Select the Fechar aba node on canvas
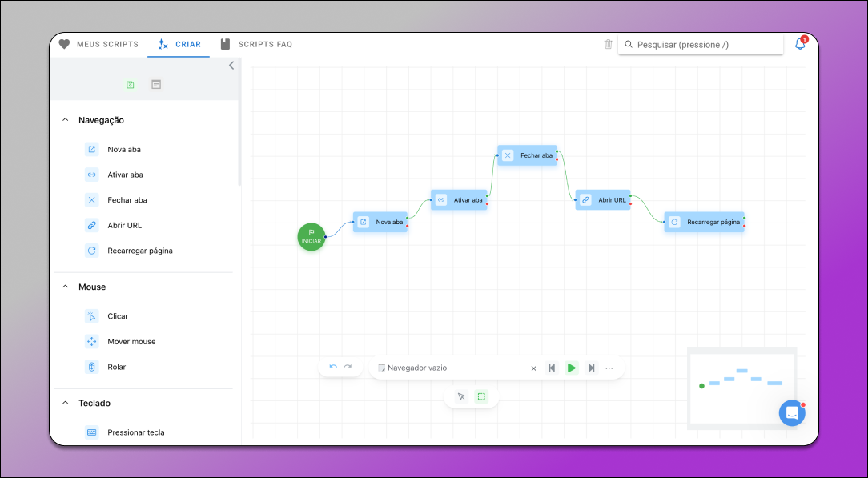868x478 pixels. (527, 155)
